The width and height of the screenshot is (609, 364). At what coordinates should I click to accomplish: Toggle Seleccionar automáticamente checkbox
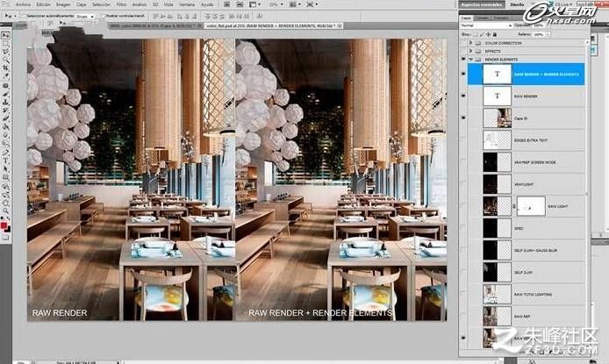24,16
